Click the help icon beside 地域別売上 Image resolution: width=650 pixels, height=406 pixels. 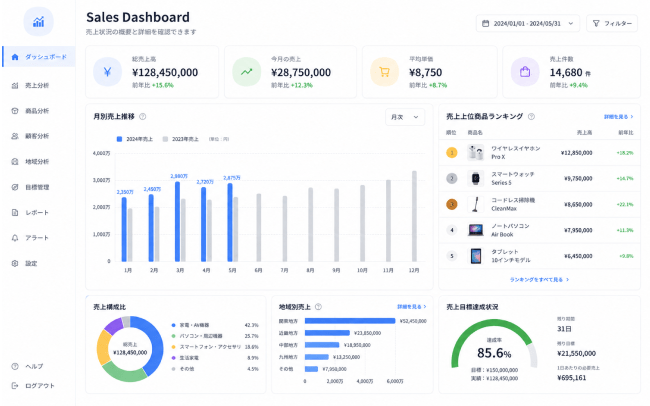(x=318, y=307)
